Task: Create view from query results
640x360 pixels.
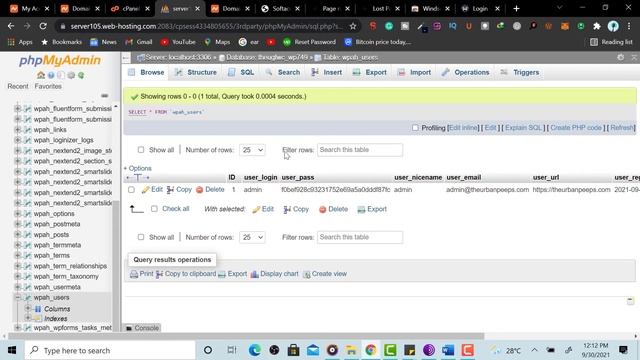Action: coord(325,274)
